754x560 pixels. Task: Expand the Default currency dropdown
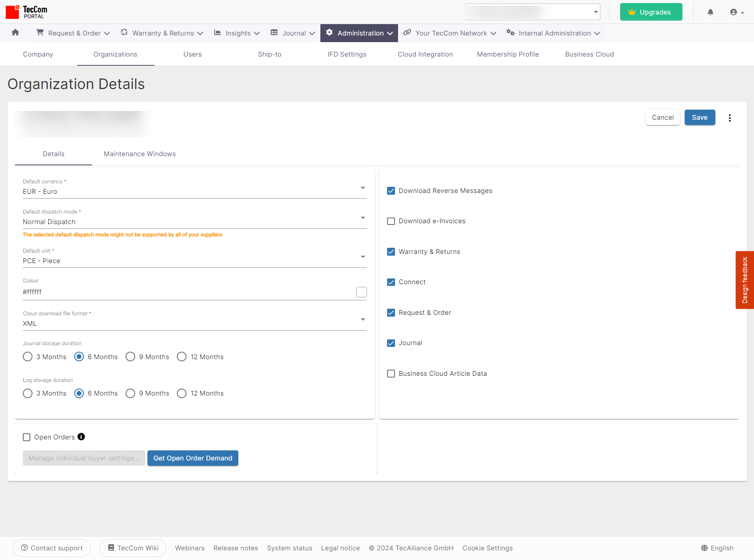(x=363, y=188)
